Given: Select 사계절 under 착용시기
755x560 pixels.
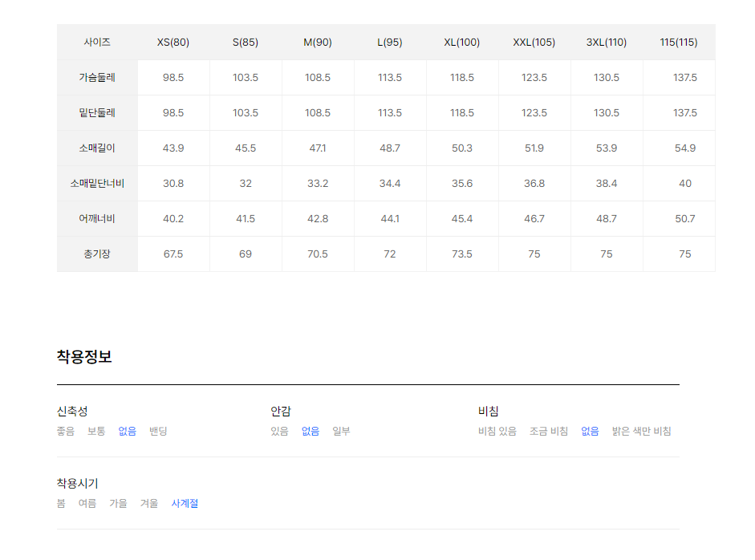Looking at the screenshot, I should pyautogui.click(x=185, y=503).
